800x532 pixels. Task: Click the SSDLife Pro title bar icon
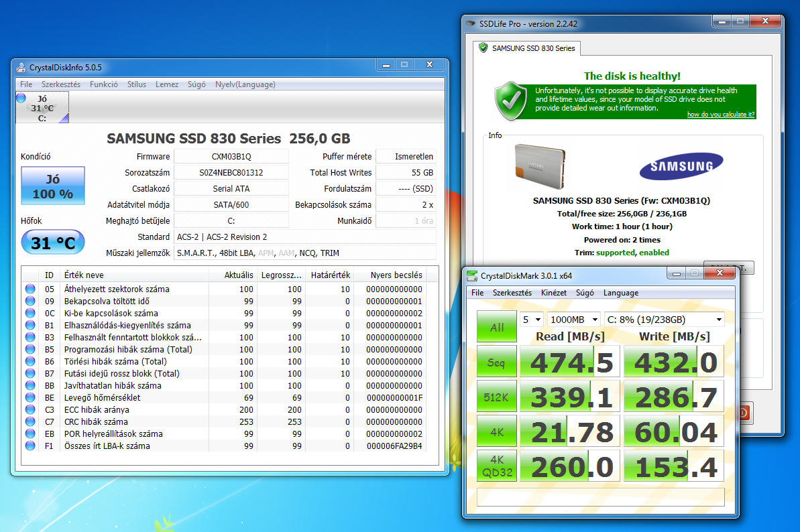[471, 23]
